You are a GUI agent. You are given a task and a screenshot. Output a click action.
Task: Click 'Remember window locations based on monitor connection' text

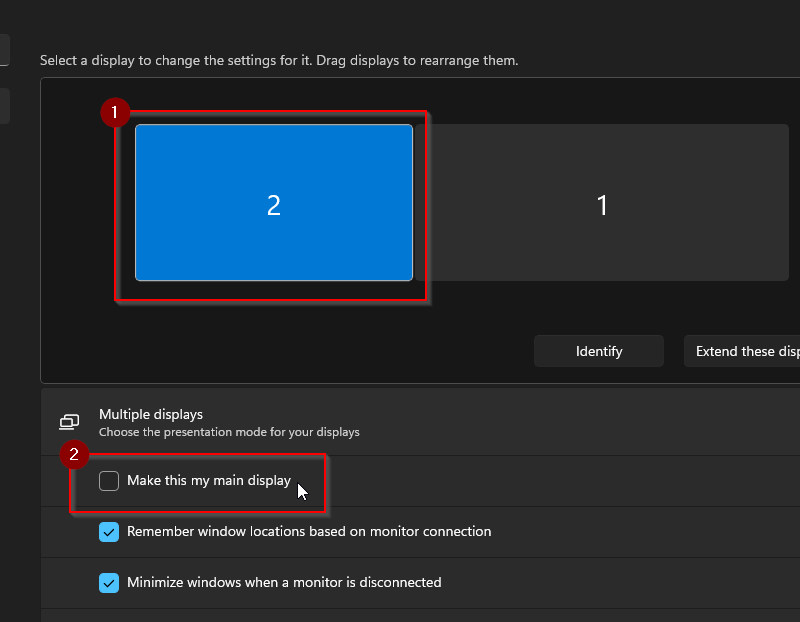click(x=308, y=532)
